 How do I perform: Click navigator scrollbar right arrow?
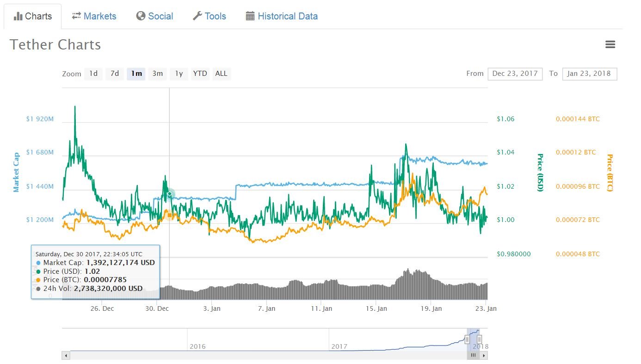tap(484, 356)
